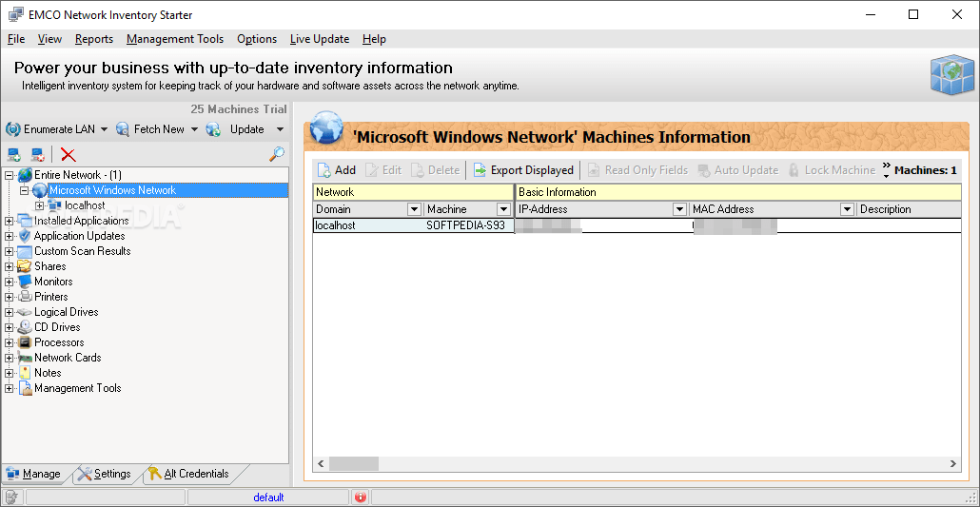This screenshot has width=980, height=507.
Task: Click the Network Cards icon
Action: pyautogui.click(x=25, y=358)
